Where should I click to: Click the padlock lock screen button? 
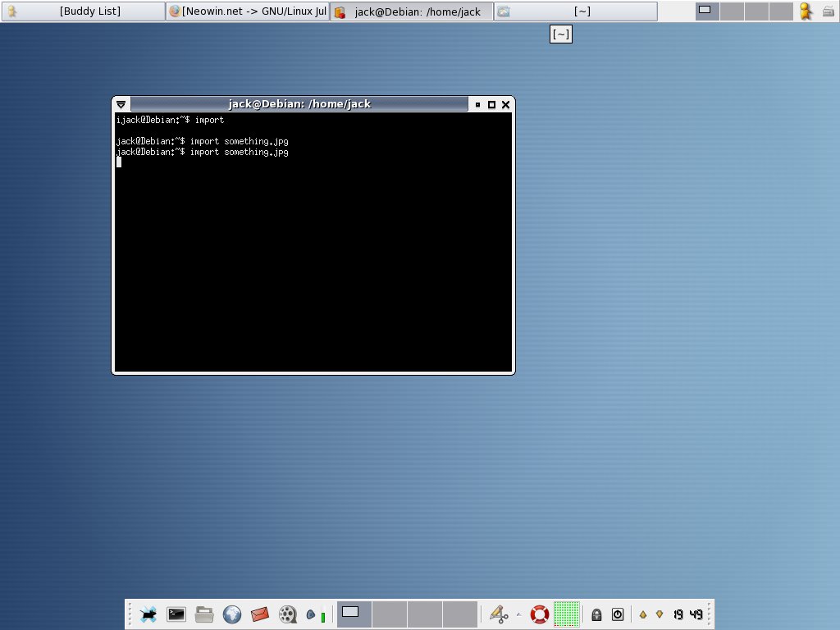[x=597, y=614]
